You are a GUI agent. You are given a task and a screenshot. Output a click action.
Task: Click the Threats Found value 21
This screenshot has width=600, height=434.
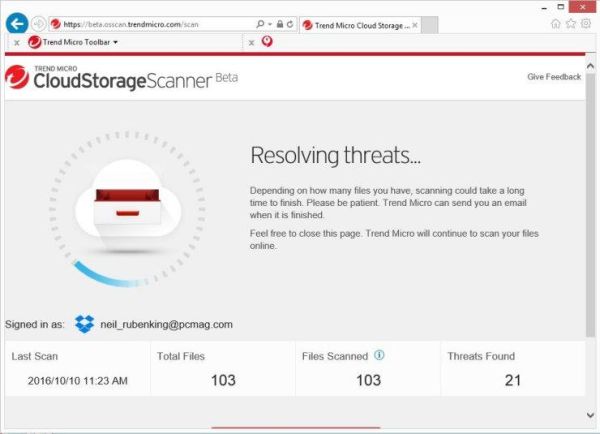tap(512, 380)
